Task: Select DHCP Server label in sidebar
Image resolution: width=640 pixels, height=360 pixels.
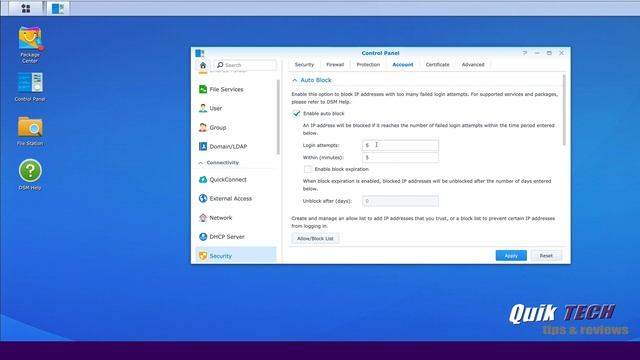Action: tap(227, 237)
